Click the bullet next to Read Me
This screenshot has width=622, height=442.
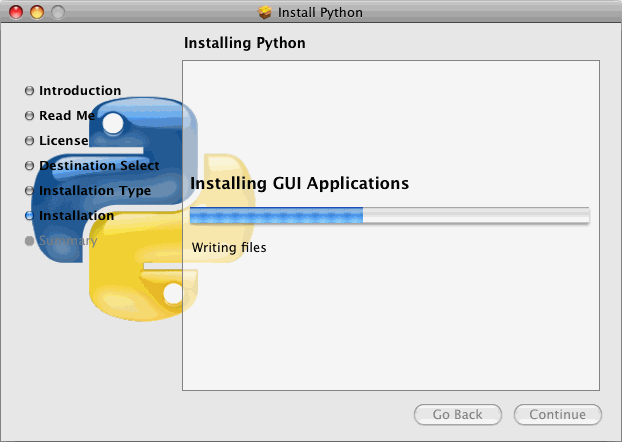pos(29,116)
